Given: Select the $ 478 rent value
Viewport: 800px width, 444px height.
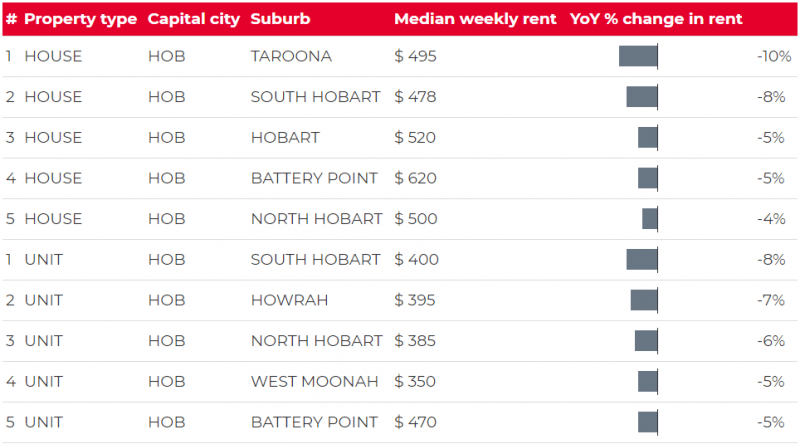Looking at the screenshot, I should click(x=415, y=97).
